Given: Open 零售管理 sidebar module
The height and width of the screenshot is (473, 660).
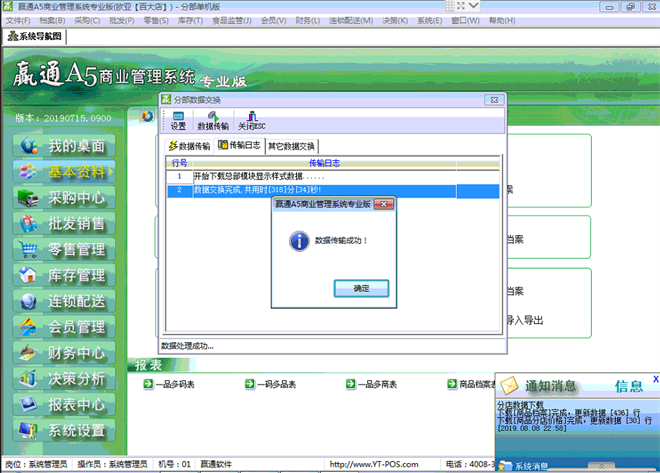Looking at the screenshot, I should click(x=64, y=250).
